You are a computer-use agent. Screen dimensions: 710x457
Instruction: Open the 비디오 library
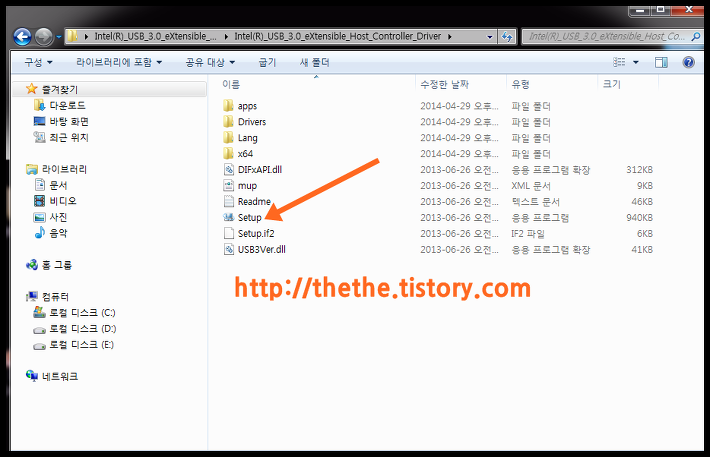click(62, 201)
